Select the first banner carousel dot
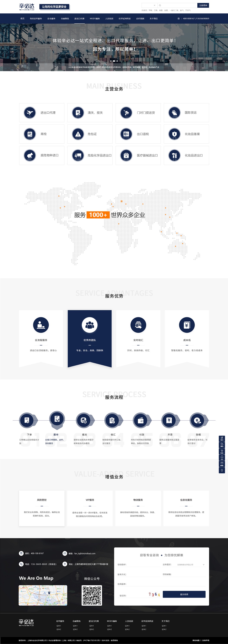The width and height of the screenshot is (228, 644). pyautogui.click(x=111, y=61)
